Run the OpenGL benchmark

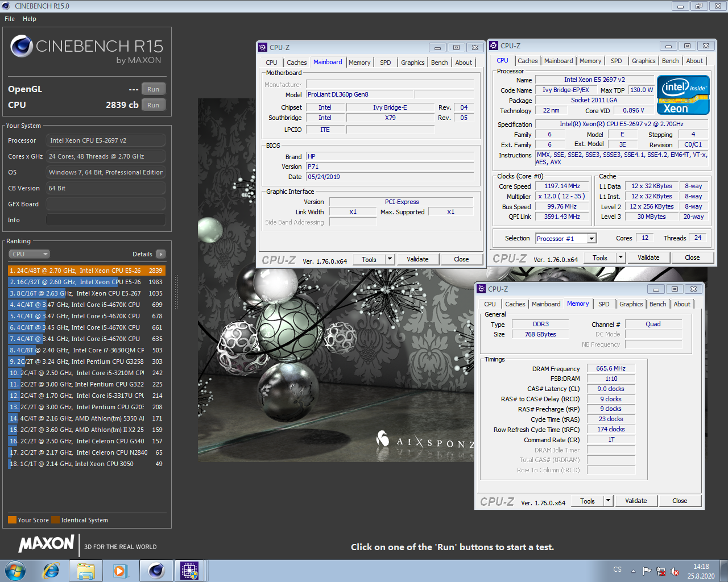[x=154, y=89]
